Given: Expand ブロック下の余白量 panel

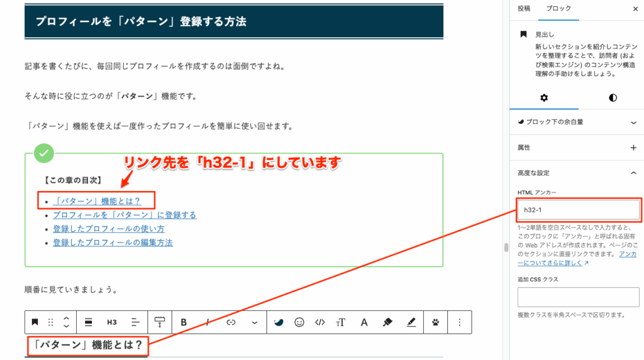Looking at the screenshot, I should [577, 122].
